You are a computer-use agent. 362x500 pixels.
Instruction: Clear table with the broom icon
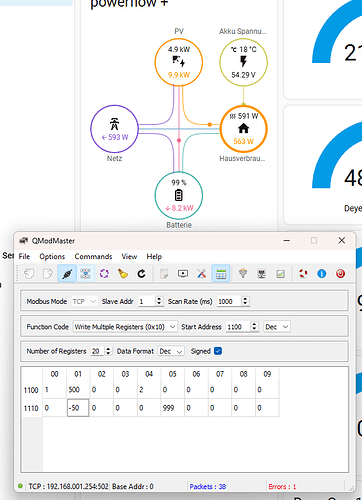[x=123, y=274]
